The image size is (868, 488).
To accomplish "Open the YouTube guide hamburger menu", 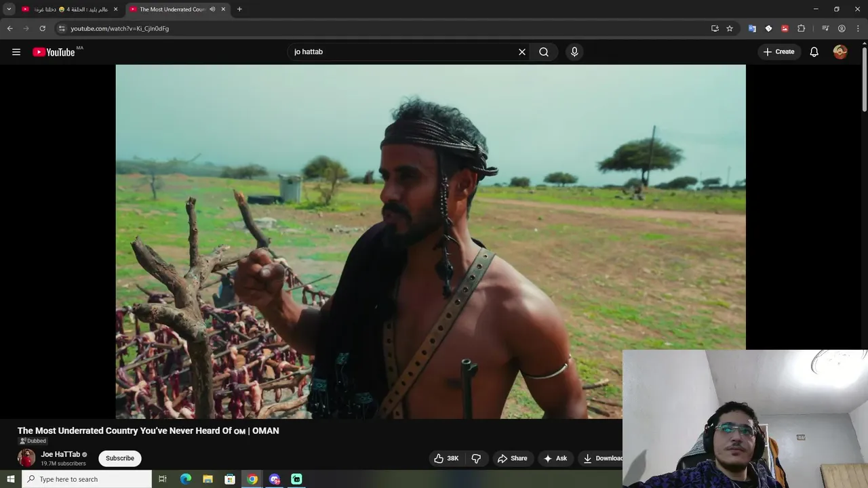I will (x=16, y=52).
